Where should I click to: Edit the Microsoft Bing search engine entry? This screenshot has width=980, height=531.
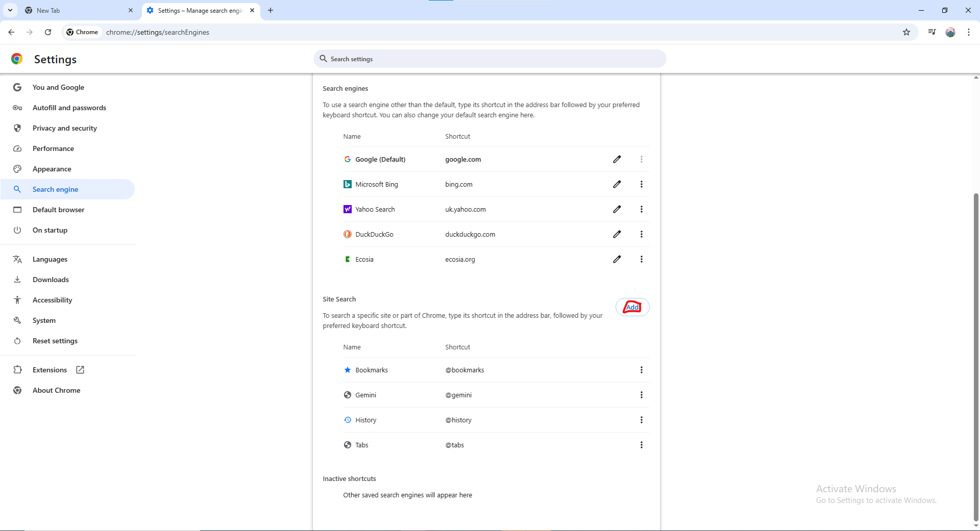click(x=617, y=184)
